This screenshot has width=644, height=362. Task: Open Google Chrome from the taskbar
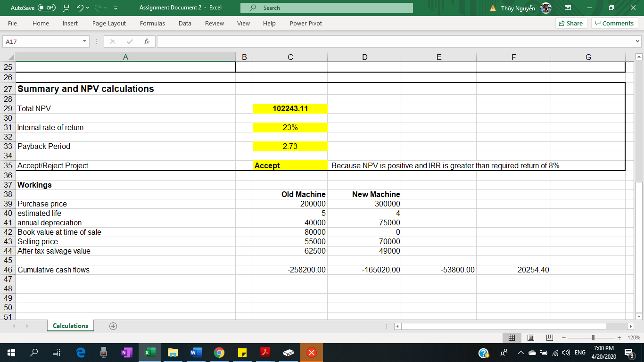pyautogui.click(x=219, y=353)
